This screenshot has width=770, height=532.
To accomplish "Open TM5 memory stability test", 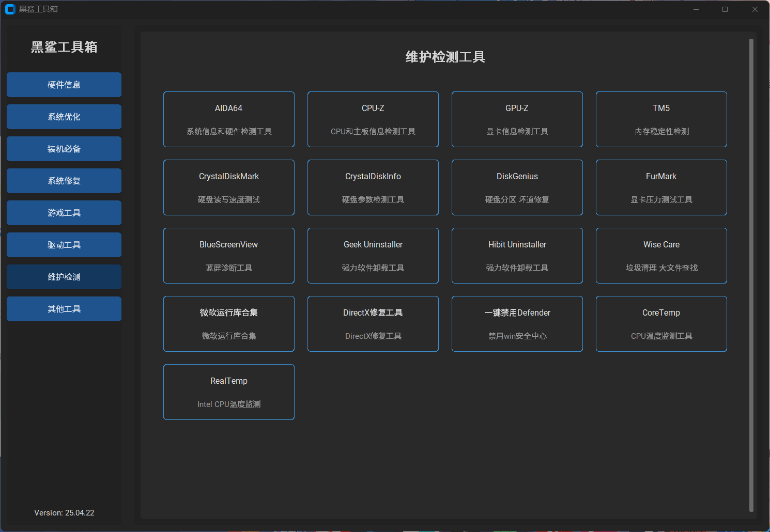I will 661,119.
